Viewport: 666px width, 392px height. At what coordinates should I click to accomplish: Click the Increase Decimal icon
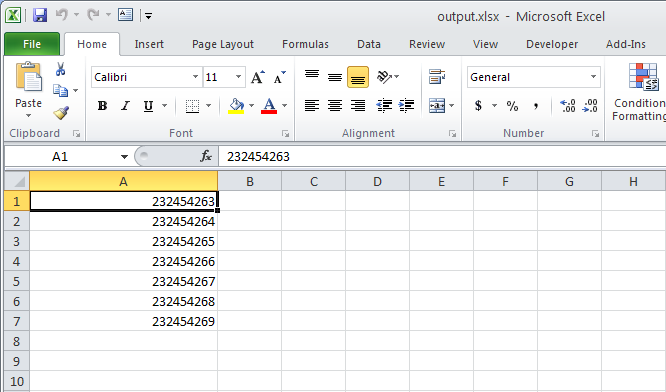567,105
